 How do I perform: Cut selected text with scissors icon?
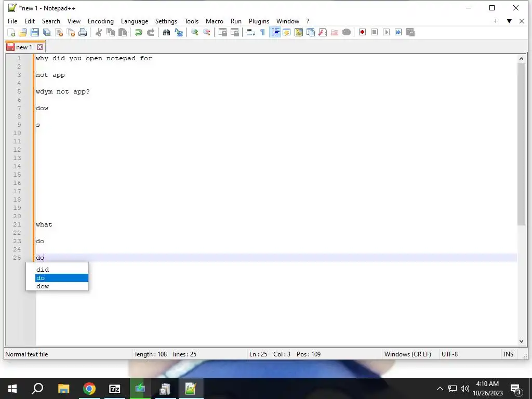[98, 32]
